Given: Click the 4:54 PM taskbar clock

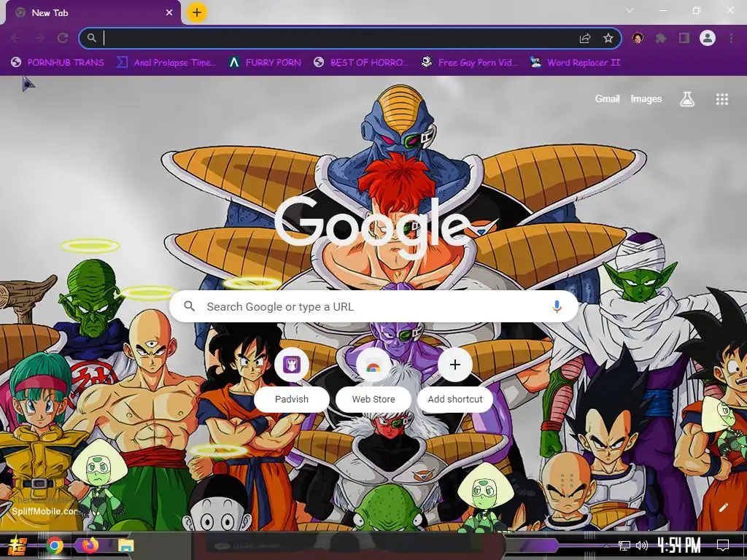Looking at the screenshot, I should pyautogui.click(x=679, y=545).
